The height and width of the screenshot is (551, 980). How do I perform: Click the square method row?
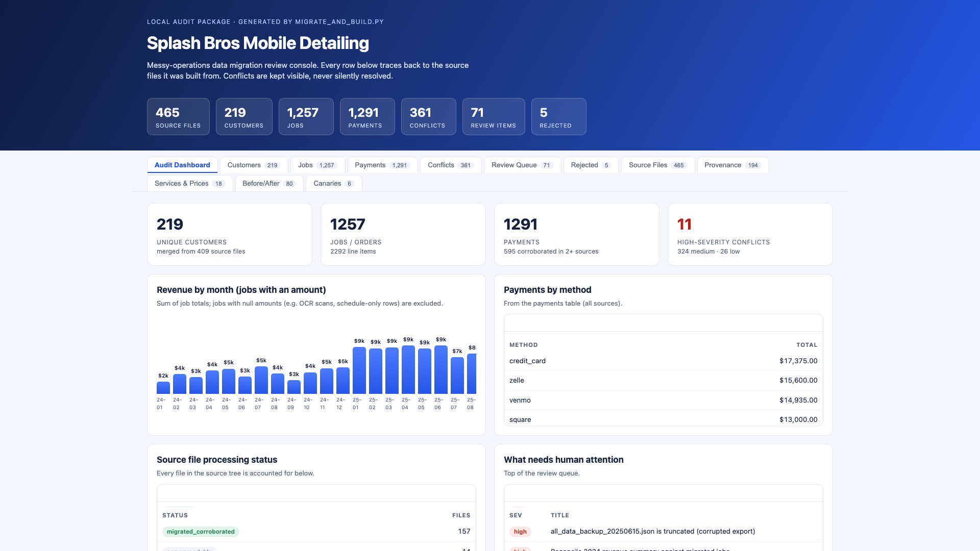[x=664, y=419]
